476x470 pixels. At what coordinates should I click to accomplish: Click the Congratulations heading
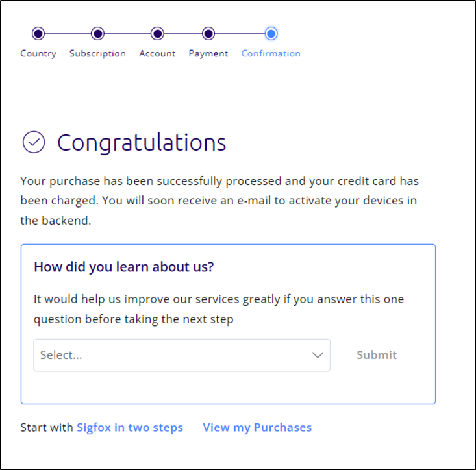[x=142, y=142]
